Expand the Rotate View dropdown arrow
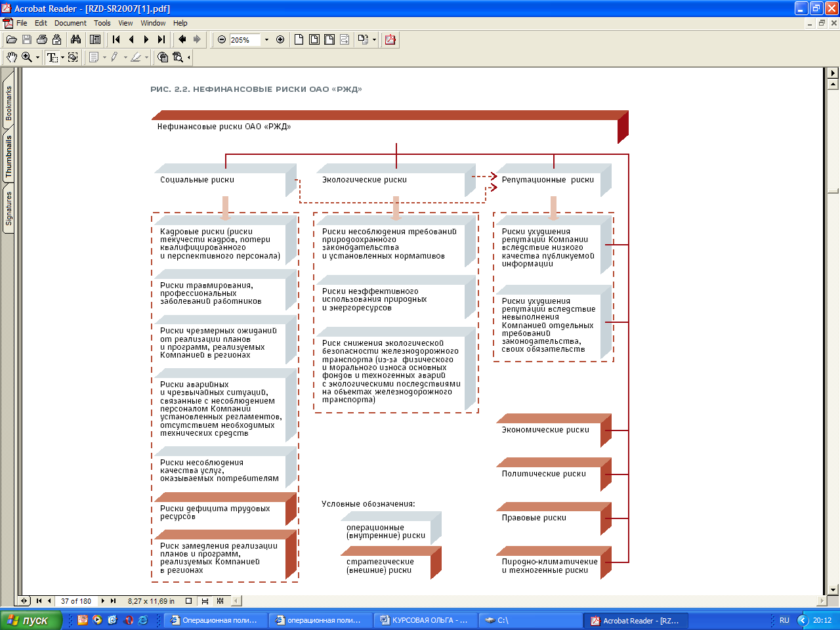Screen dimensions: 840x630 (x=374, y=39)
